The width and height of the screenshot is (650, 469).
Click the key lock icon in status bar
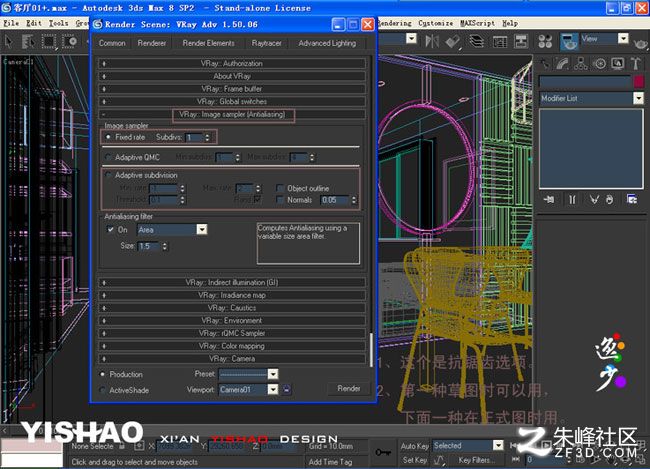[x=383, y=452]
